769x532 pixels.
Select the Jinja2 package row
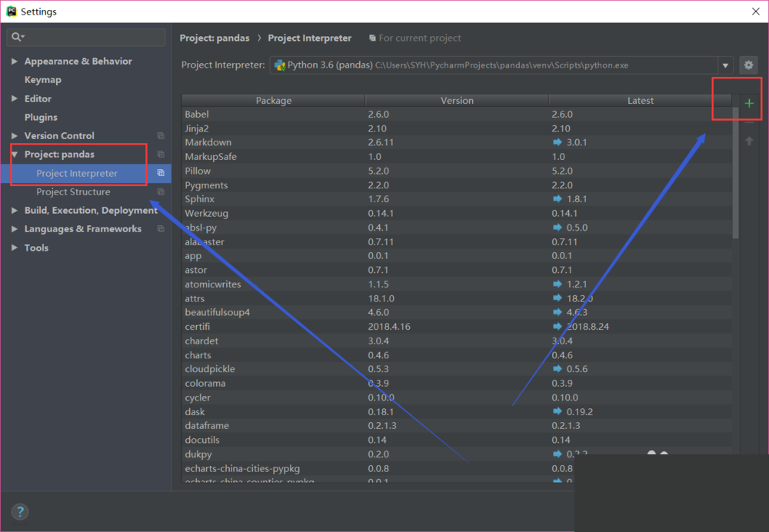457,128
